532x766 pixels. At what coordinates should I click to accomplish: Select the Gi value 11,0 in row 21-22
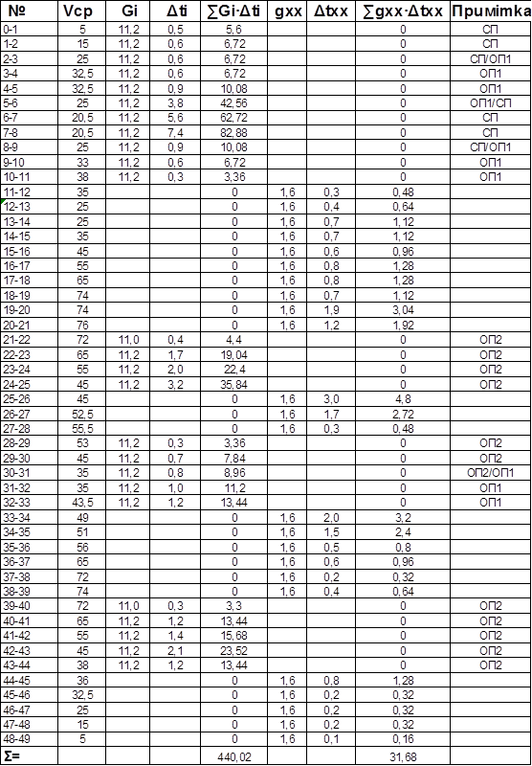128,340
